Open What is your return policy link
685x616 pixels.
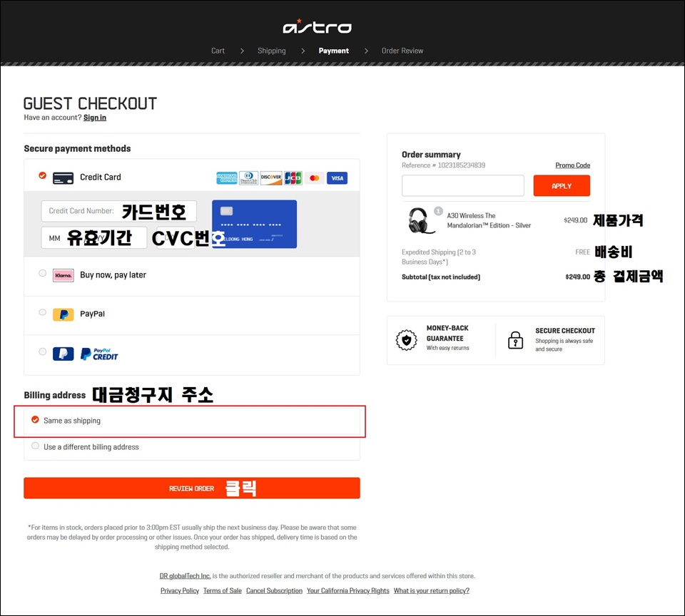point(432,590)
